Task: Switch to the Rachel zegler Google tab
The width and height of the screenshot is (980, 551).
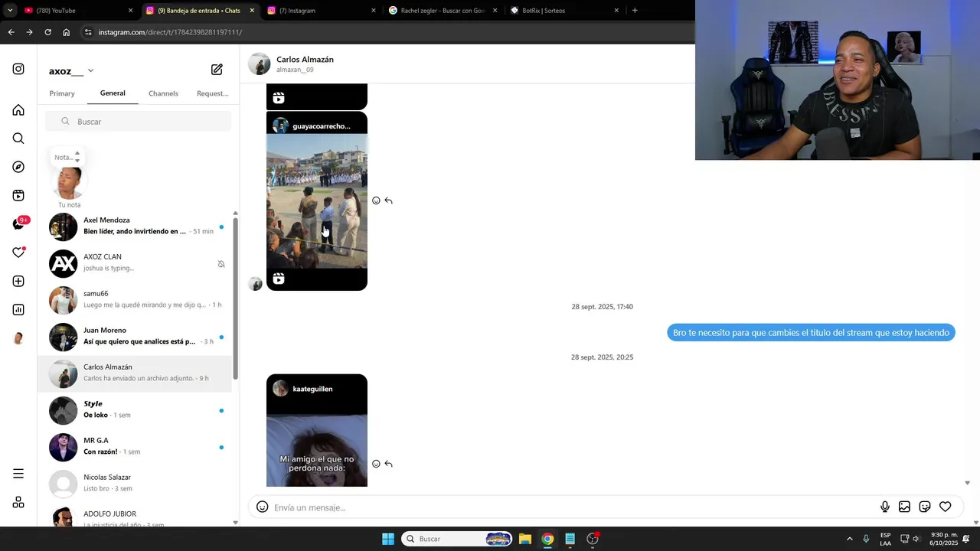Action: (443, 11)
